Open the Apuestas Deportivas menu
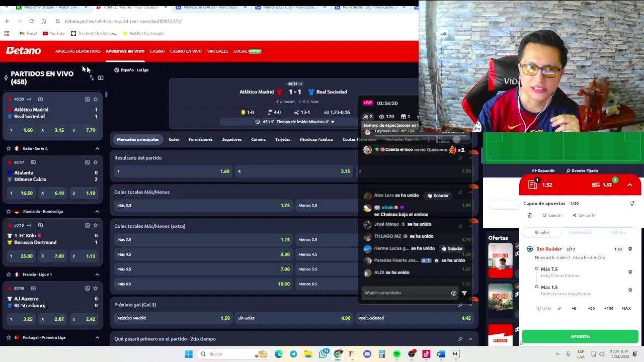Image resolution: width=644 pixels, height=362 pixels. pyautogui.click(x=77, y=51)
